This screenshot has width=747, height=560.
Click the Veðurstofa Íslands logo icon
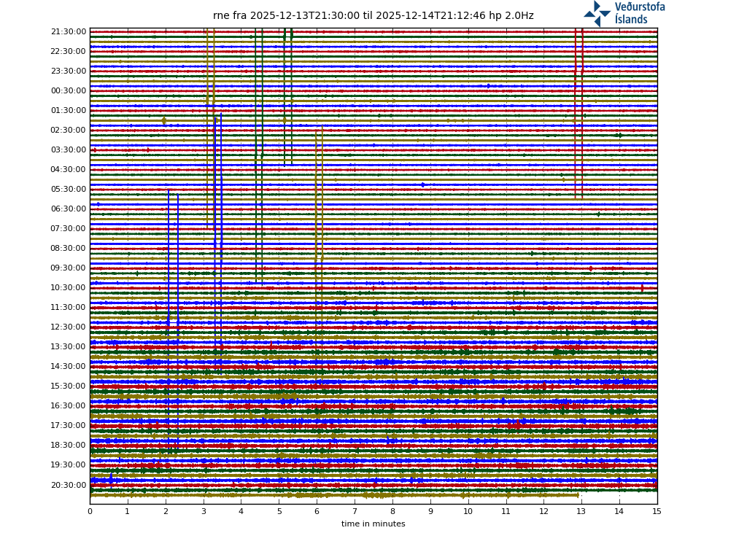tap(597, 13)
